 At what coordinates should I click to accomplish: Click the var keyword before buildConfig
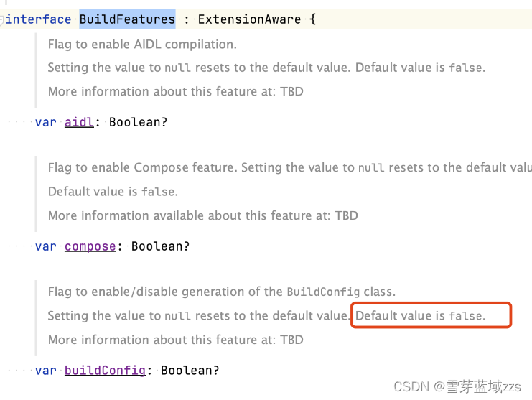pyautogui.click(x=45, y=371)
